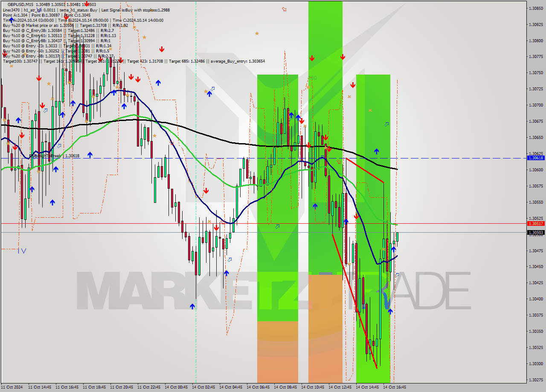
Task: Click the '14 Oct 12:45' time label
Action: tap(340, 387)
